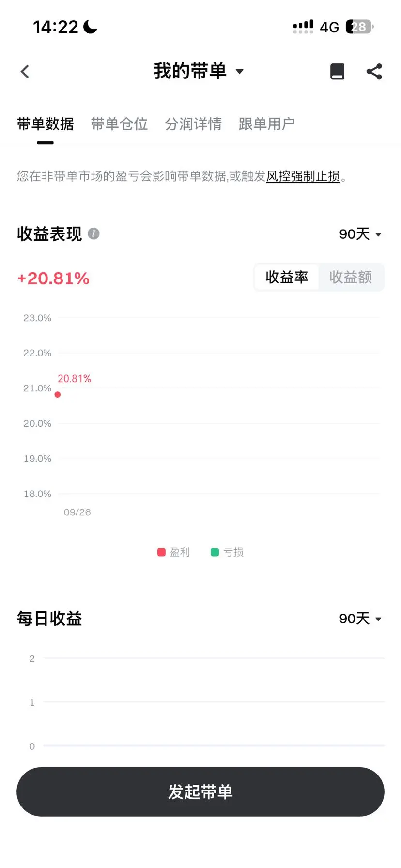Open the 90天 dropdown for 每日收益
The width and height of the screenshot is (401, 868).
click(360, 619)
